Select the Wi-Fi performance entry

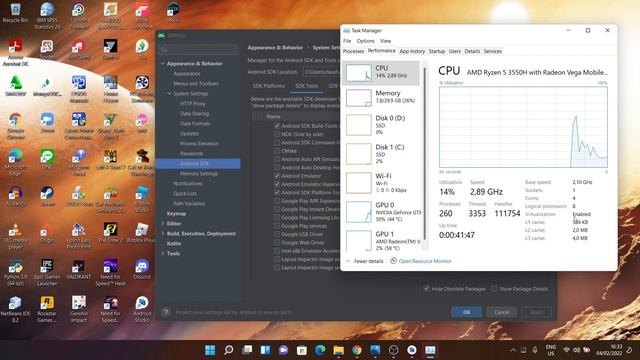[x=381, y=183]
